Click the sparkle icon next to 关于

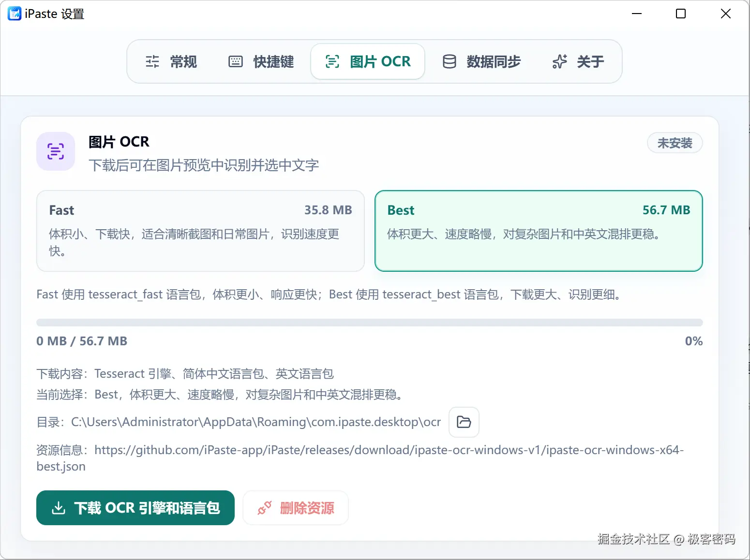(x=560, y=61)
